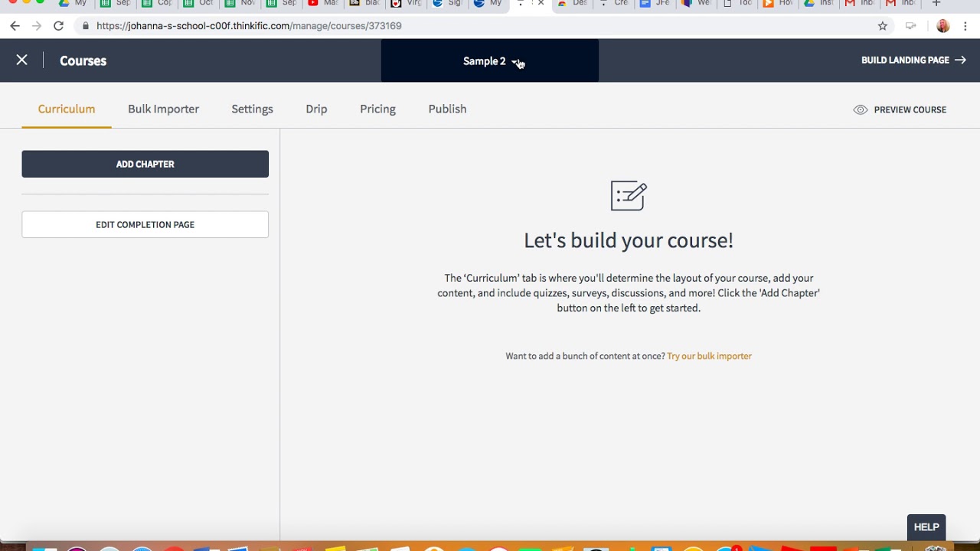Image resolution: width=980 pixels, height=551 pixels.
Task: Open the Pricing tab
Action: click(377, 109)
